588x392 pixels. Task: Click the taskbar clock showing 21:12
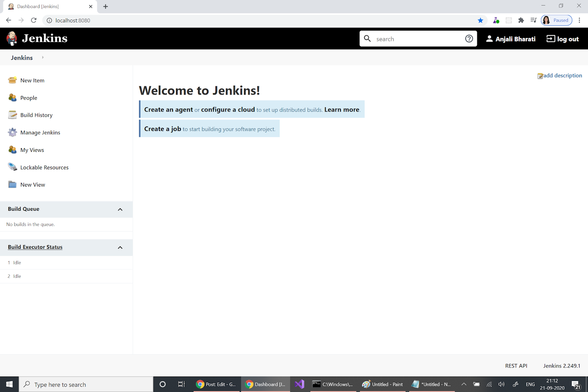552,384
